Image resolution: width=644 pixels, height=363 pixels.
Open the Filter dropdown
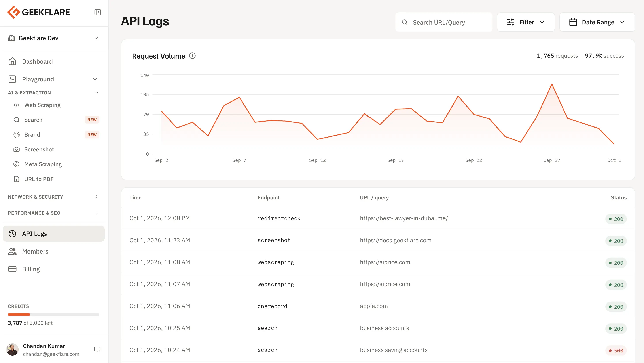(x=526, y=22)
